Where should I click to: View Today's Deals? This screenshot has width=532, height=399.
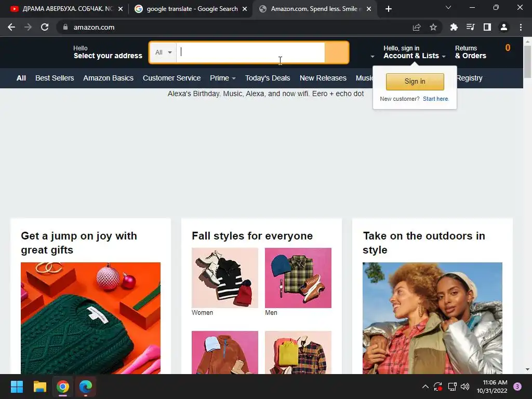(268, 78)
